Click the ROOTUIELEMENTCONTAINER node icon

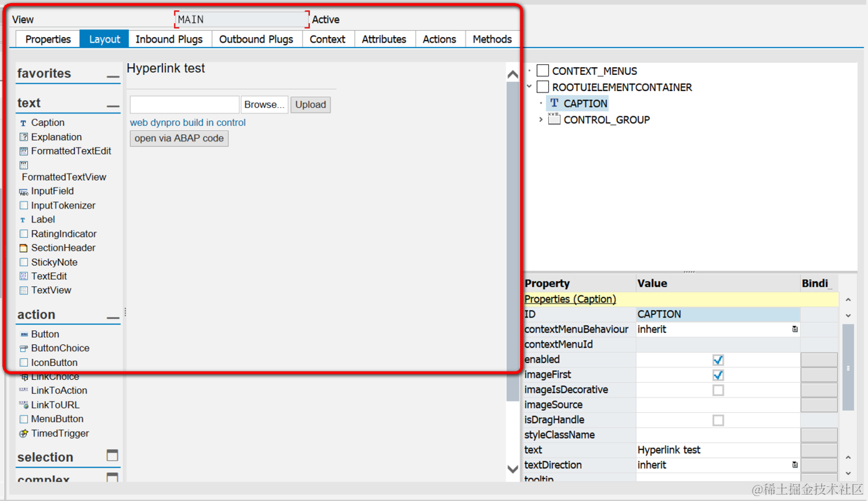pos(542,87)
